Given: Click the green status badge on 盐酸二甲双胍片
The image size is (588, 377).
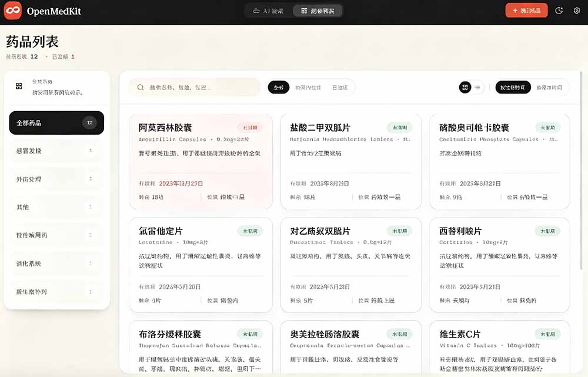Looking at the screenshot, I should [399, 128].
